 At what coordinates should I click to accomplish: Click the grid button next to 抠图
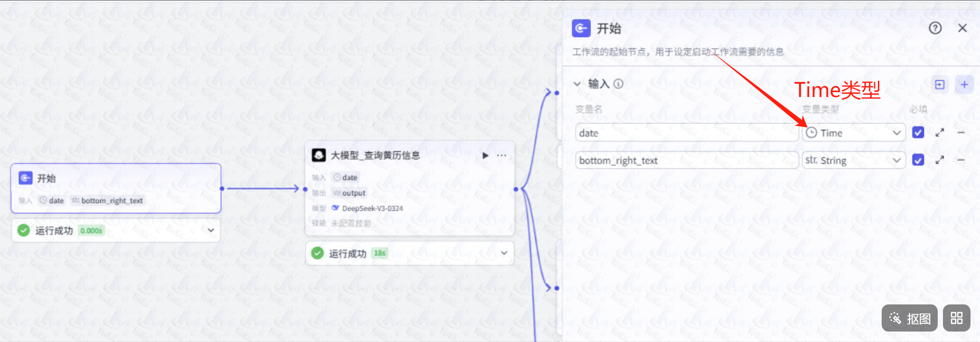tap(956, 318)
